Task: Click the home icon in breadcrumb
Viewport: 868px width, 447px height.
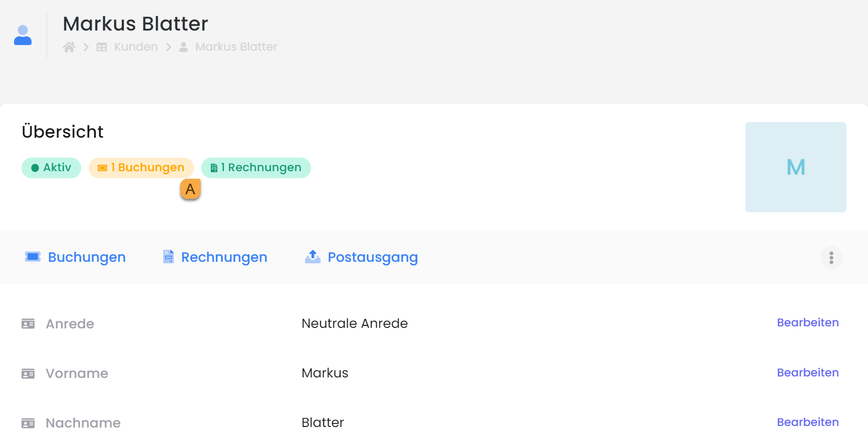Action: coord(69,47)
